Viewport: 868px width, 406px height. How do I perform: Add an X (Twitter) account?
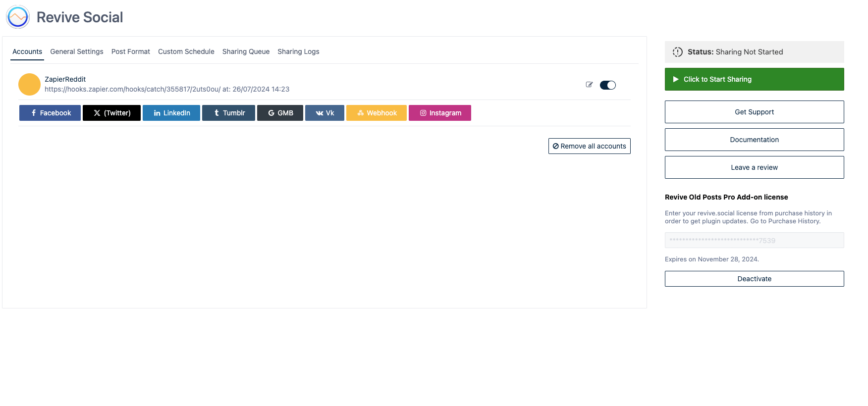[x=111, y=113]
